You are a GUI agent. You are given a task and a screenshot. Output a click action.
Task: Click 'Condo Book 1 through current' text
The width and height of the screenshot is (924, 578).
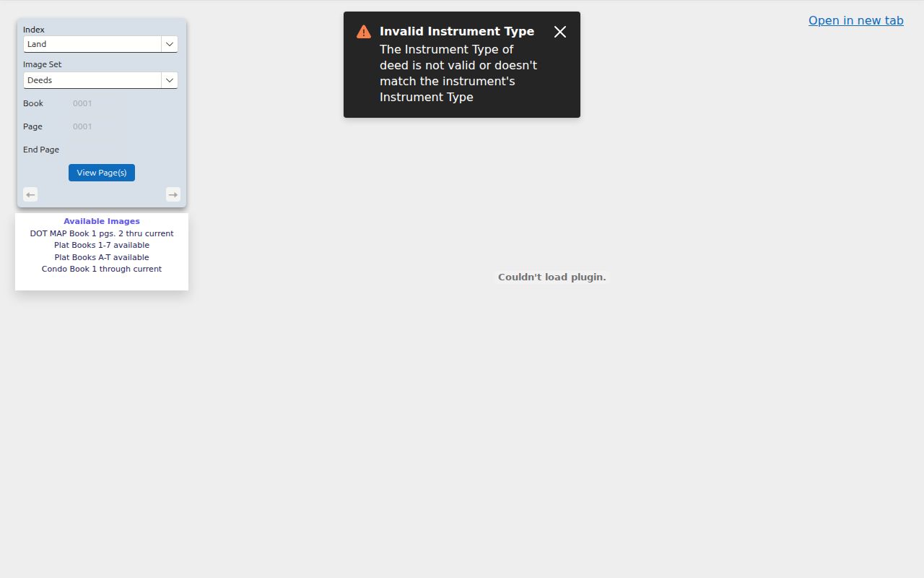point(102,269)
